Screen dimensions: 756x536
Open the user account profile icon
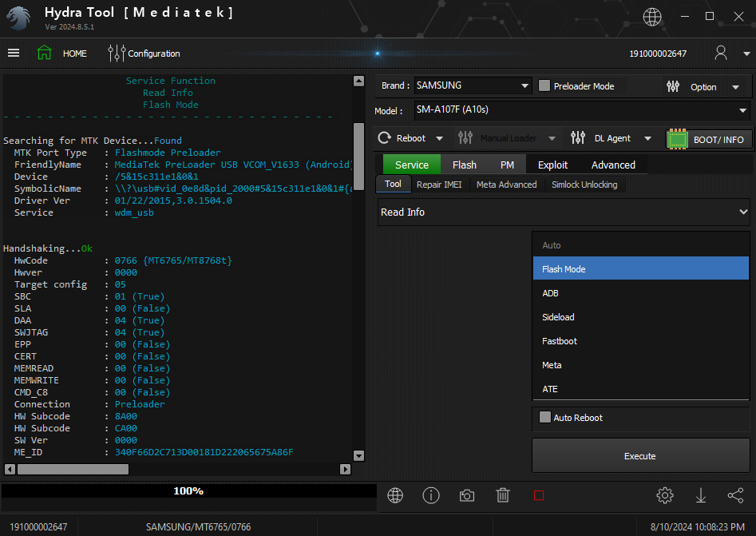coord(721,53)
